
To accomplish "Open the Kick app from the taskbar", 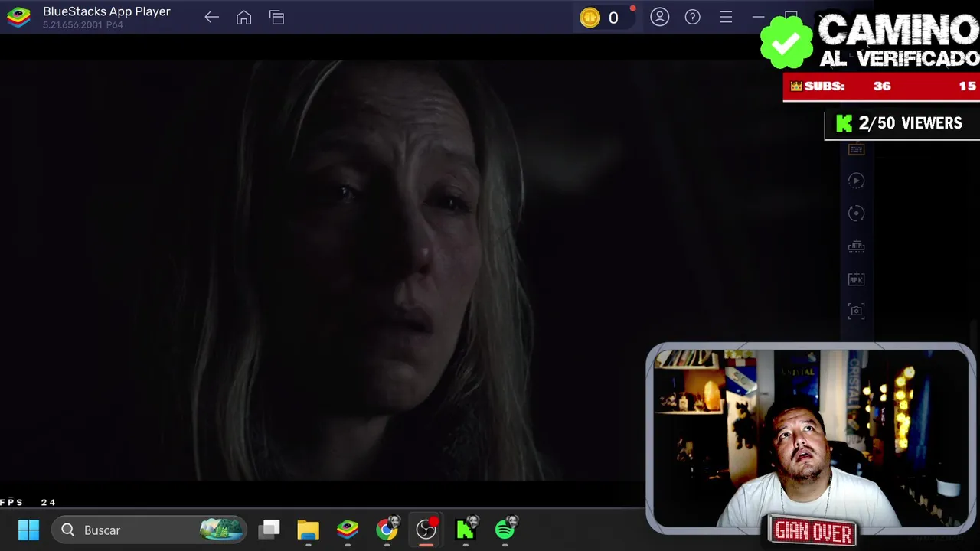I will [x=466, y=529].
